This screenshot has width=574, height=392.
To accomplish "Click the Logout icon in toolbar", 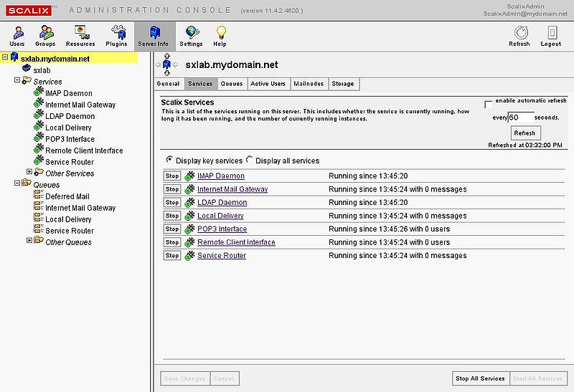I will click(551, 34).
